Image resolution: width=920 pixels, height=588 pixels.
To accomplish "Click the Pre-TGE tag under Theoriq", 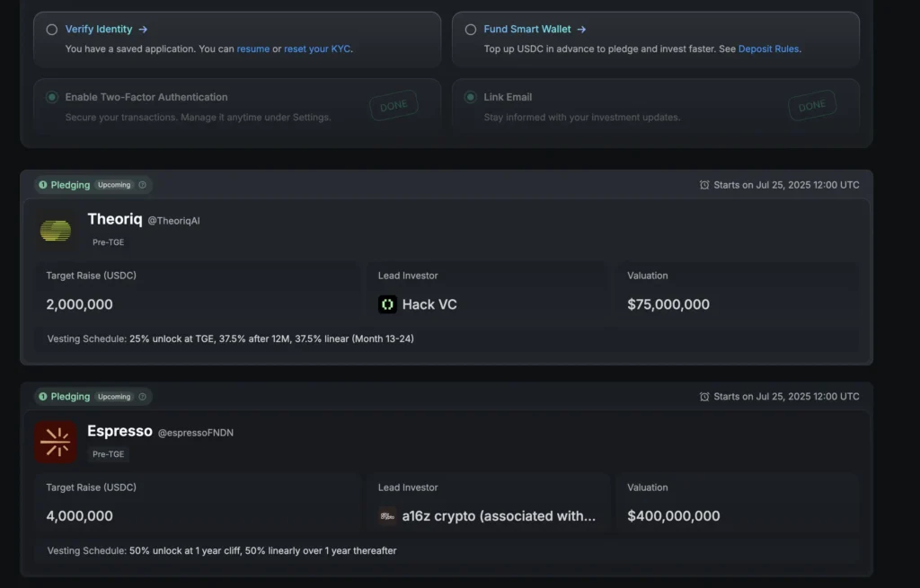I will pyautogui.click(x=109, y=242).
